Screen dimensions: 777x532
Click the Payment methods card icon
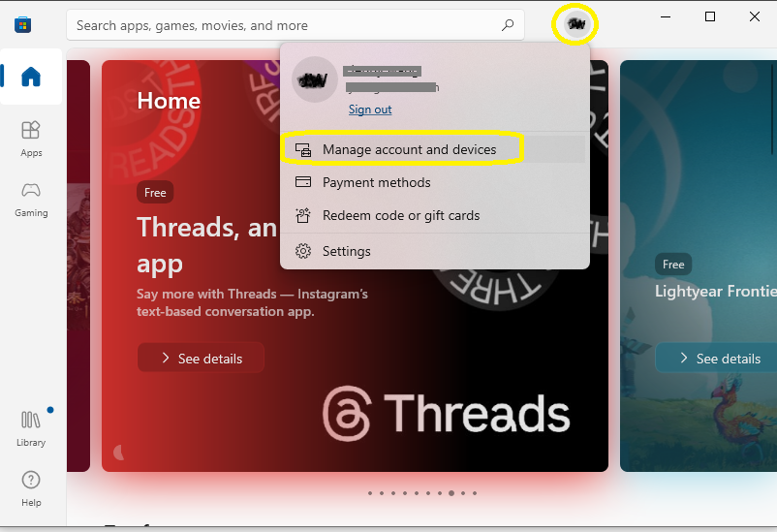pyautogui.click(x=303, y=182)
